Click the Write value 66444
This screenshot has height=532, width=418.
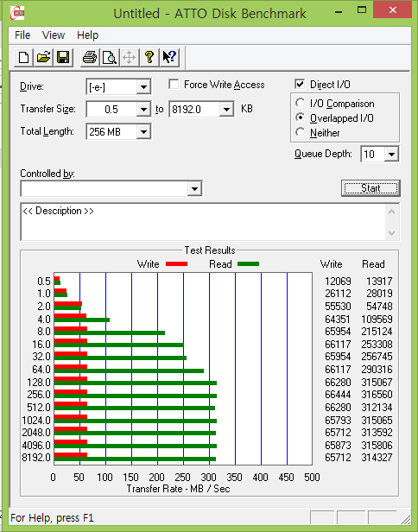(338, 394)
